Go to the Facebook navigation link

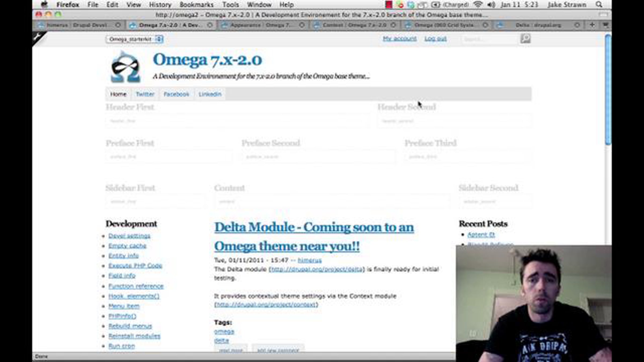(x=176, y=94)
